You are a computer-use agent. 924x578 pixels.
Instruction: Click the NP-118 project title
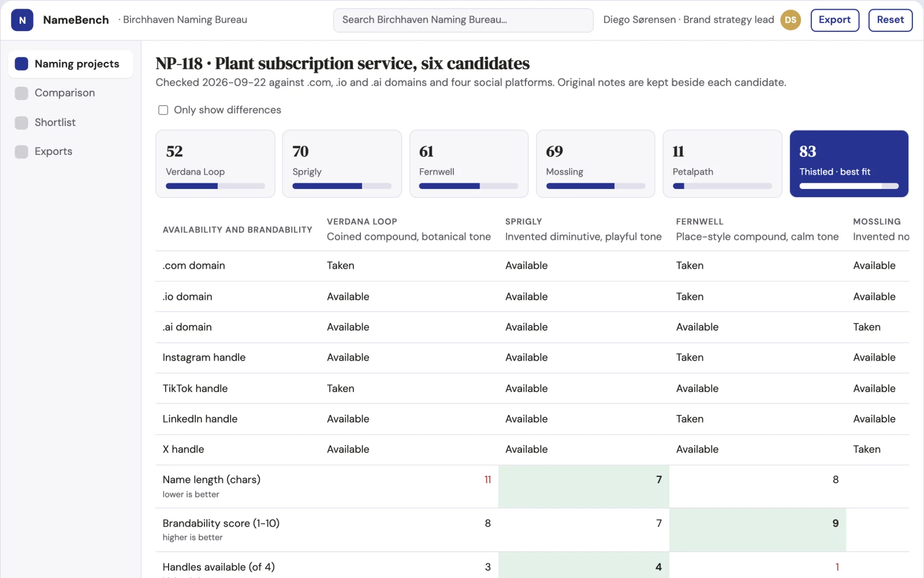click(x=342, y=63)
